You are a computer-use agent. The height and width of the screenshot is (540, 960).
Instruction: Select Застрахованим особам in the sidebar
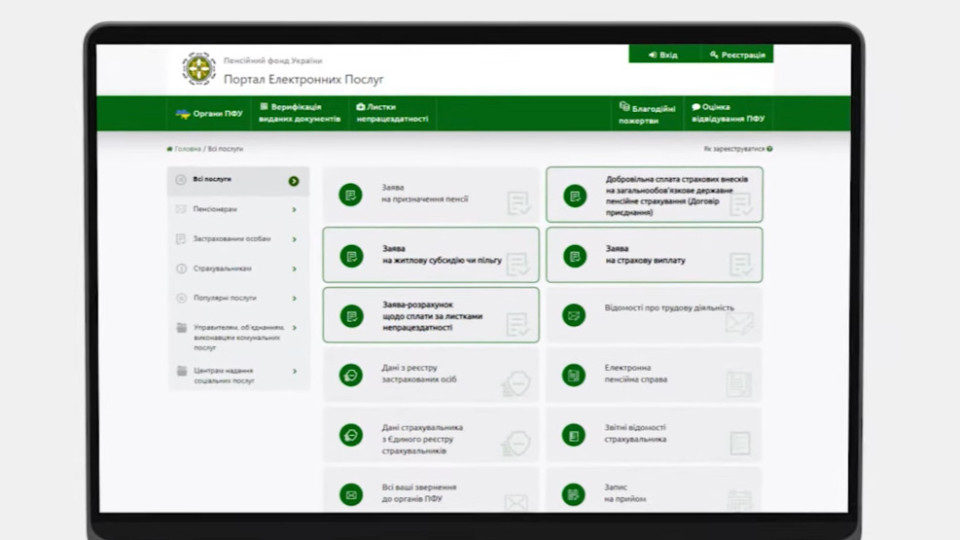coord(238,239)
